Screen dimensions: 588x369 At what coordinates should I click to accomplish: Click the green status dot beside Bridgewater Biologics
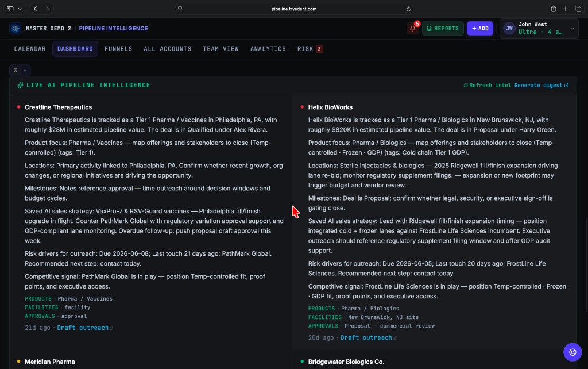pos(302,362)
